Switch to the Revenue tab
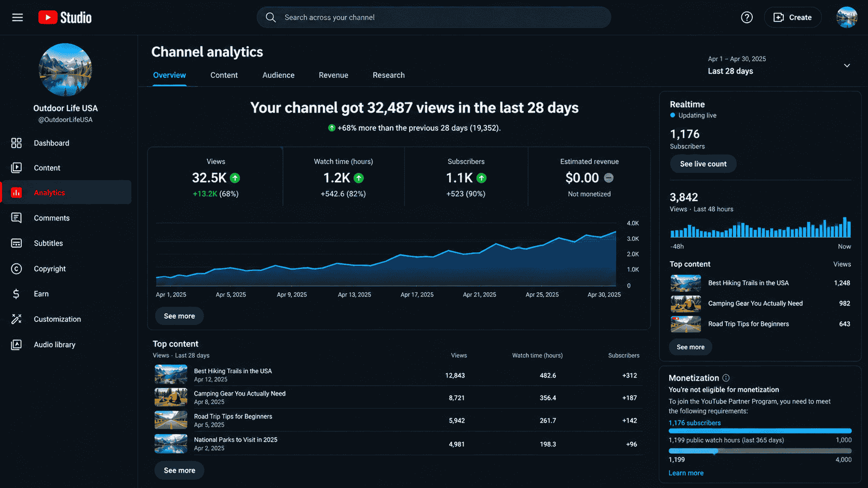The width and height of the screenshot is (868, 488). pos(333,75)
